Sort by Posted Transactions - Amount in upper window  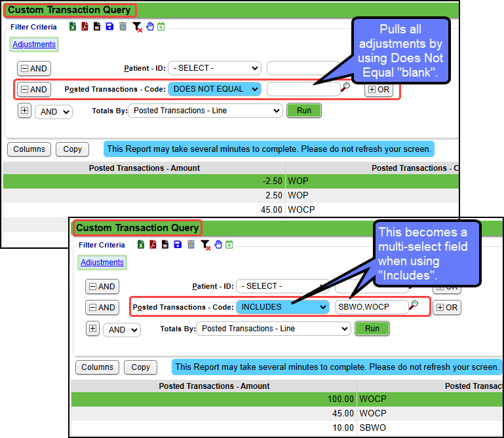144,168
